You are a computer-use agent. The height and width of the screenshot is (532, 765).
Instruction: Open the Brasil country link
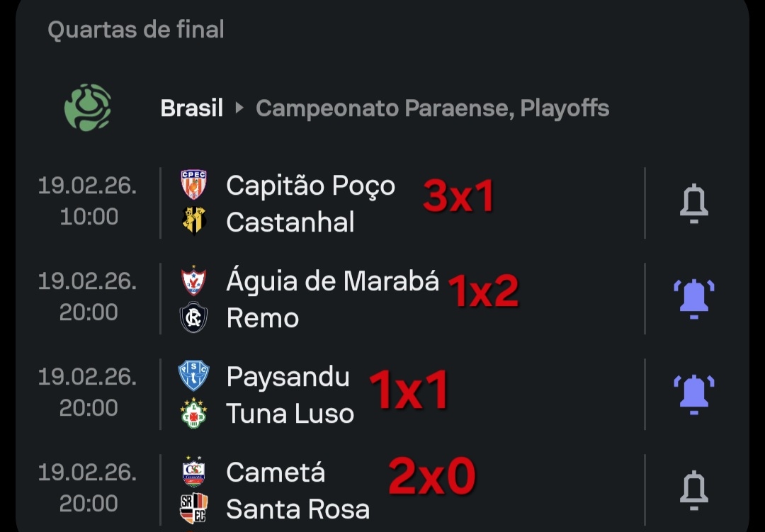(191, 108)
